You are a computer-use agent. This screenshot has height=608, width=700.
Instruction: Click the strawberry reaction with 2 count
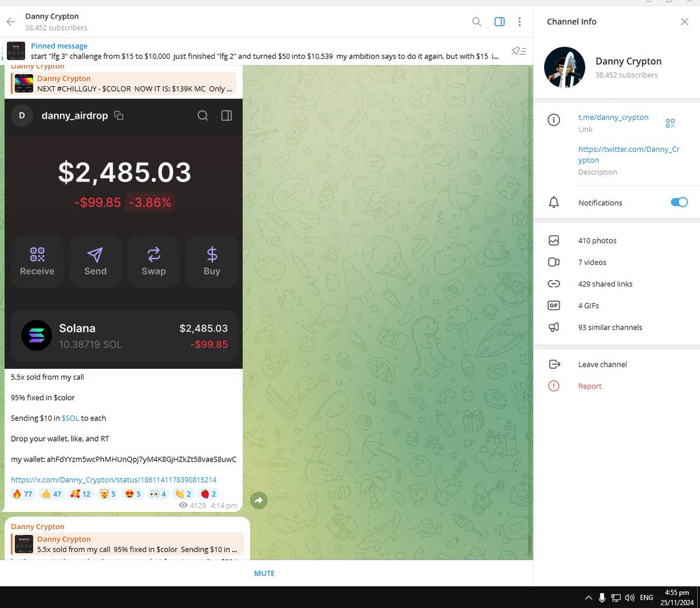[x=208, y=494]
